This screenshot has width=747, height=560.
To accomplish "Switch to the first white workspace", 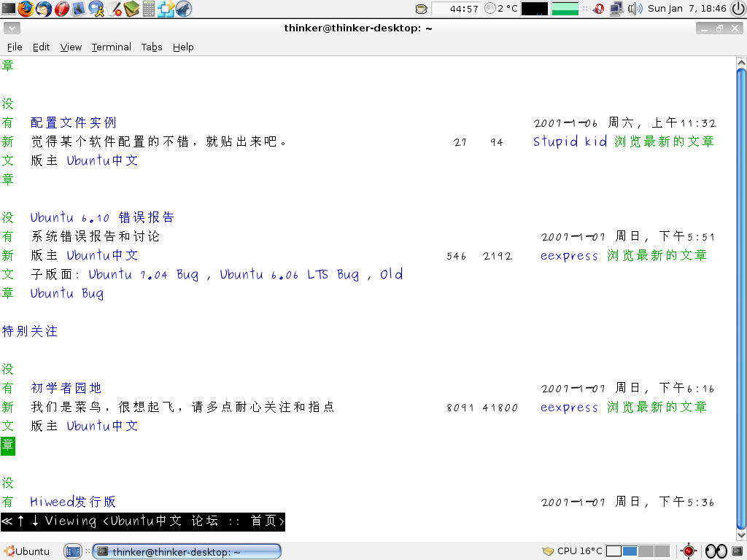I will [x=613, y=551].
